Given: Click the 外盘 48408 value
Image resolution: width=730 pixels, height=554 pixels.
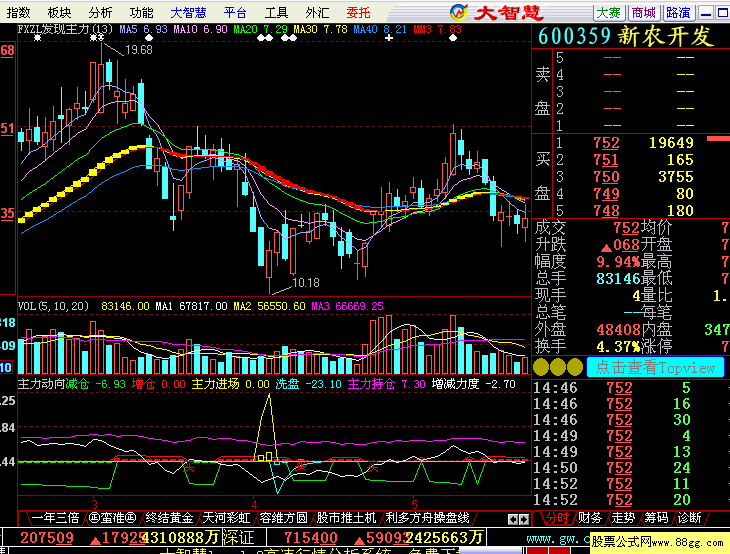Looking at the screenshot, I should [618, 330].
